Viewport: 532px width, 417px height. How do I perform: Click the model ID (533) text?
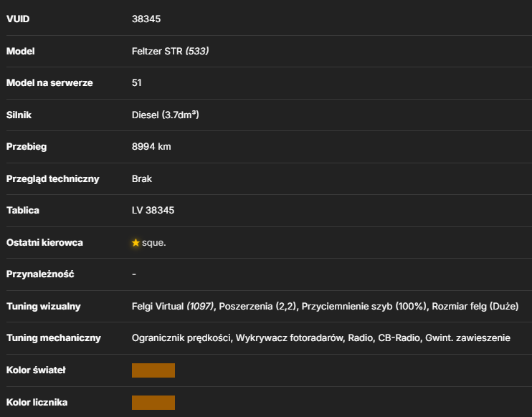(x=197, y=51)
